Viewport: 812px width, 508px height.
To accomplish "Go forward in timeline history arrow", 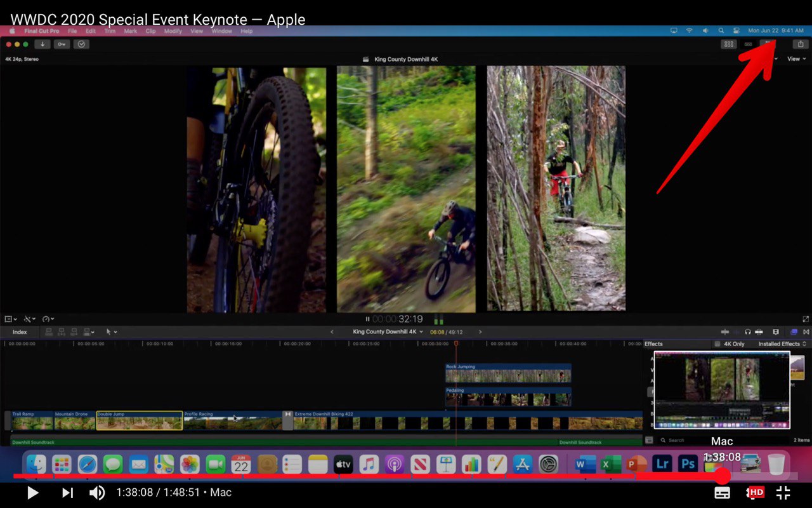I will pos(480,332).
